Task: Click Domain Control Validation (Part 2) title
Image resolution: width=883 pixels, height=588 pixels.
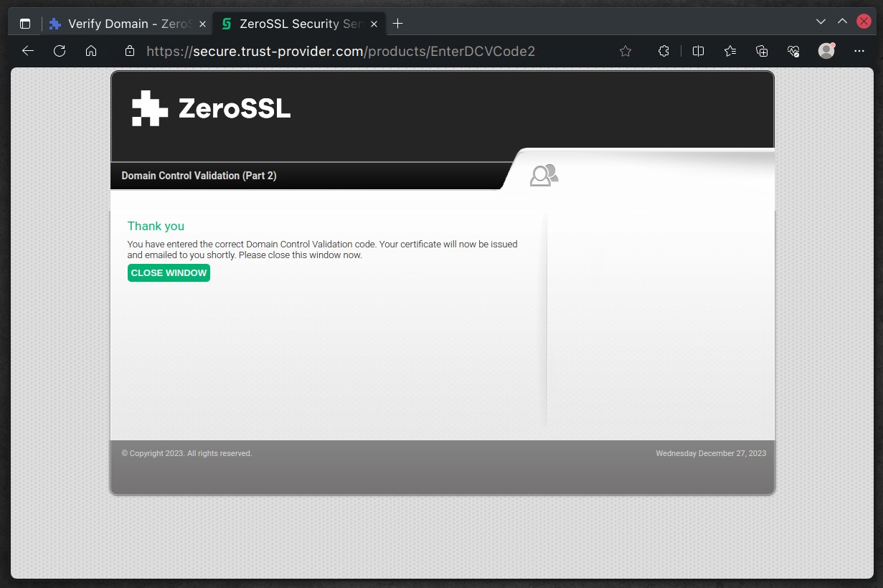Action: 199,176
